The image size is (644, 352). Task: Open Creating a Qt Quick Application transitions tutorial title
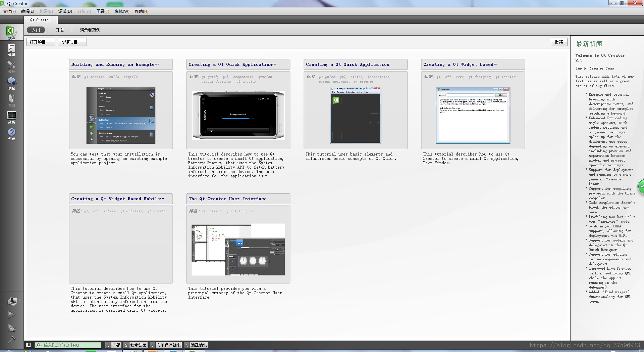(x=356, y=64)
